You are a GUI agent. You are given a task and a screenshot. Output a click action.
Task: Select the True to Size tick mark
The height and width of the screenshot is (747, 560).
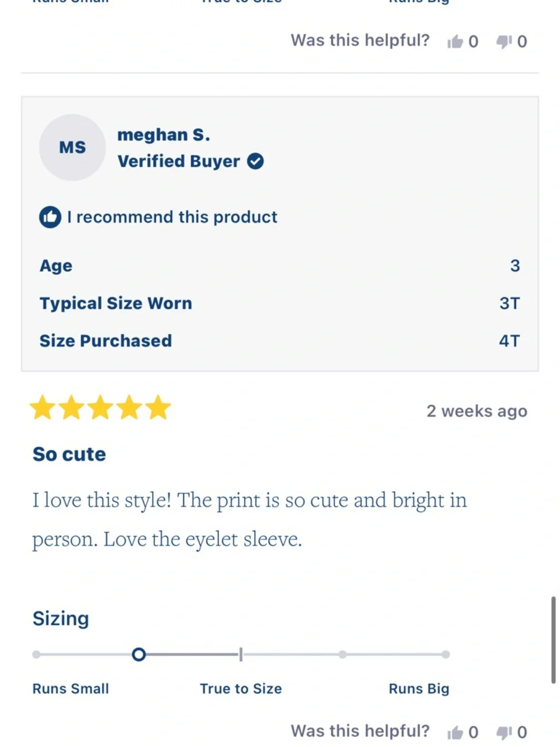click(x=241, y=655)
